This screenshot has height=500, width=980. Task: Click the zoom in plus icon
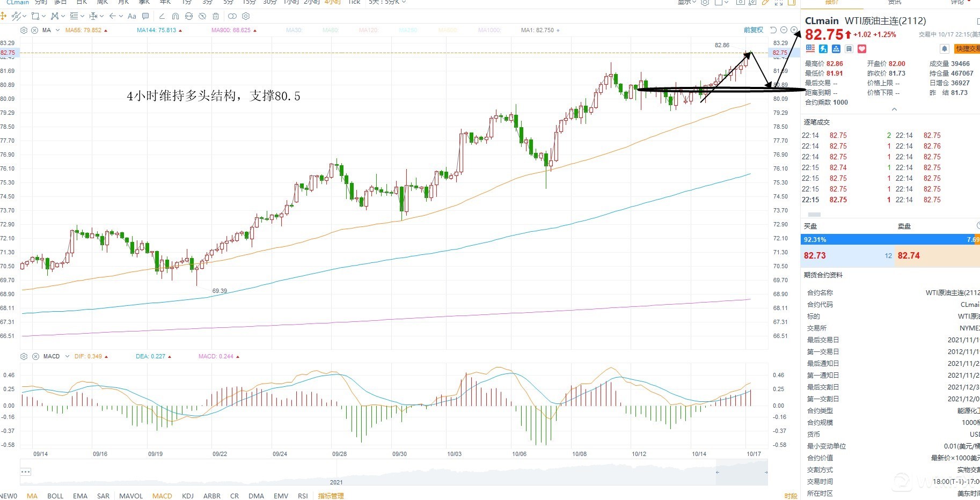[794, 30]
